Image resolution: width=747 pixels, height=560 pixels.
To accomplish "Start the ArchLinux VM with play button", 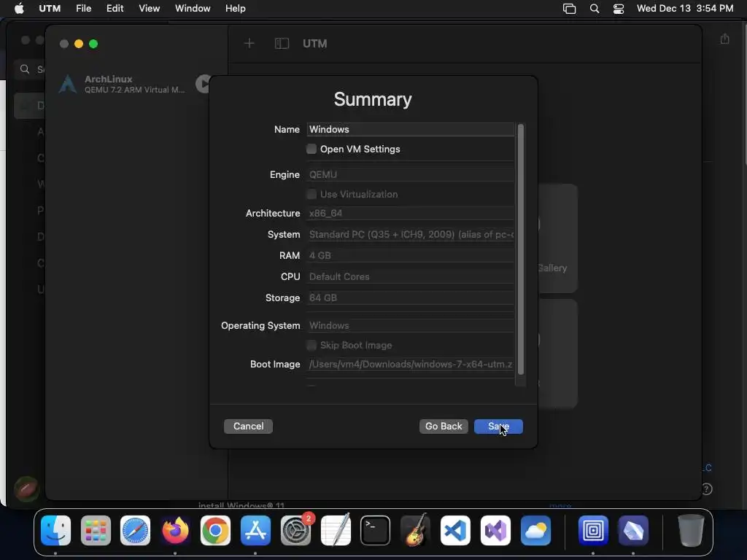I will click(x=204, y=84).
